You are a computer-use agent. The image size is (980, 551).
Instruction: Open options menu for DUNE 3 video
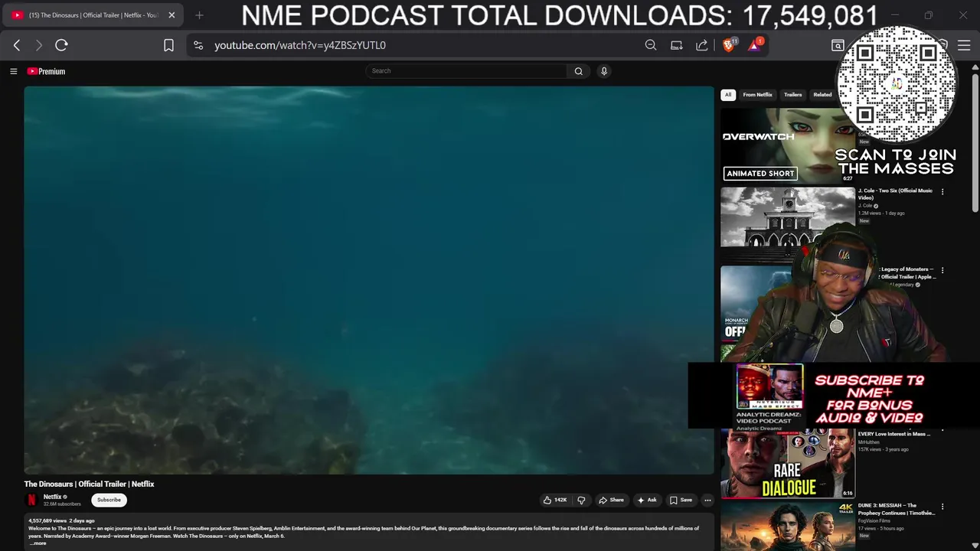[942, 507]
